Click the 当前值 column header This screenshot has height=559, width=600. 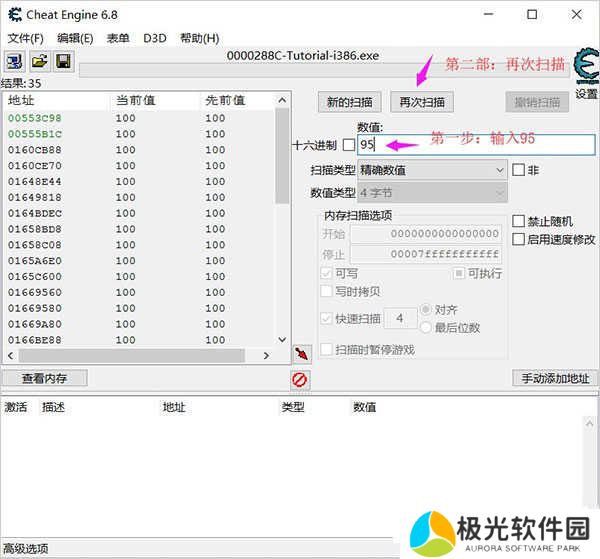click(x=136, y=101)
